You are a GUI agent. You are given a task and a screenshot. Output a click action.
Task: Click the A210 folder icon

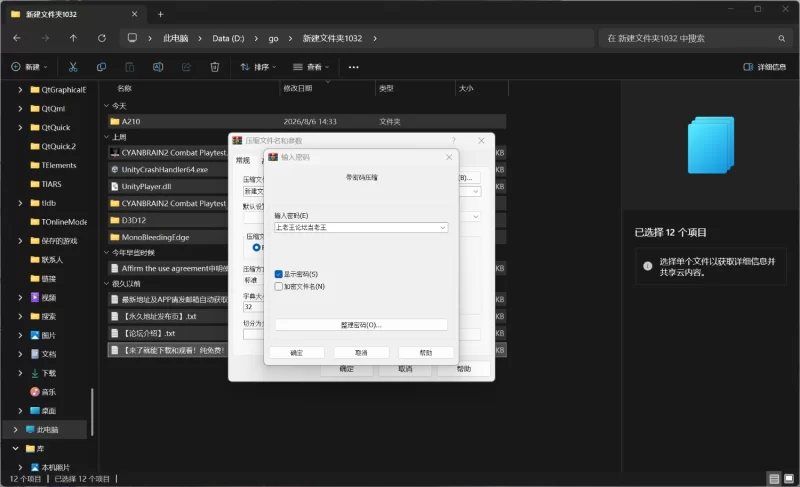[114, 121]
